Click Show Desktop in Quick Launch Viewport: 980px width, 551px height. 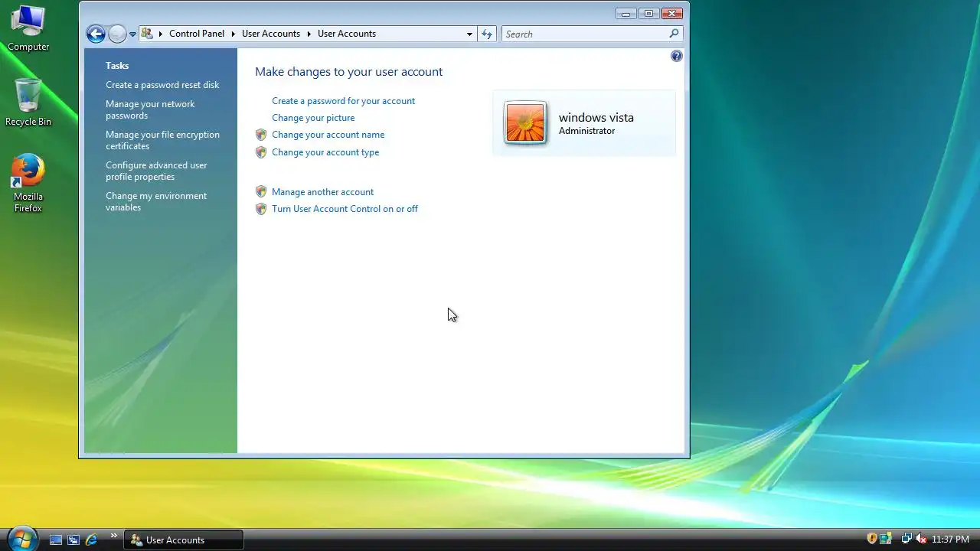click(x=56, y=540)
